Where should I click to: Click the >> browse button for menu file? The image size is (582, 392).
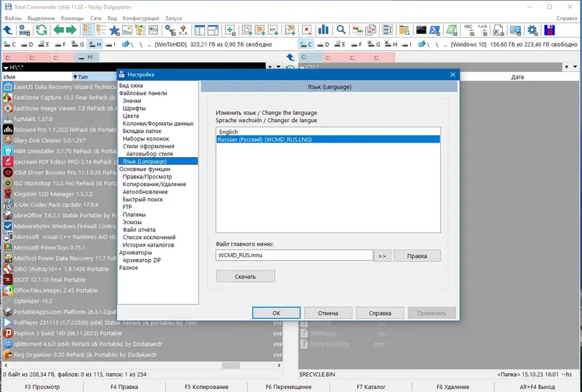[x=383, y=256]
